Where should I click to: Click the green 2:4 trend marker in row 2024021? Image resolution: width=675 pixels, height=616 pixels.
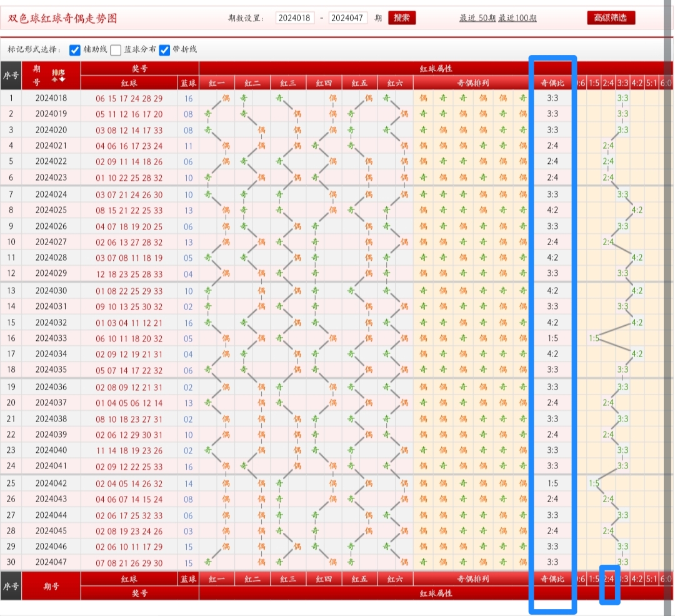(x=608, y=146)
